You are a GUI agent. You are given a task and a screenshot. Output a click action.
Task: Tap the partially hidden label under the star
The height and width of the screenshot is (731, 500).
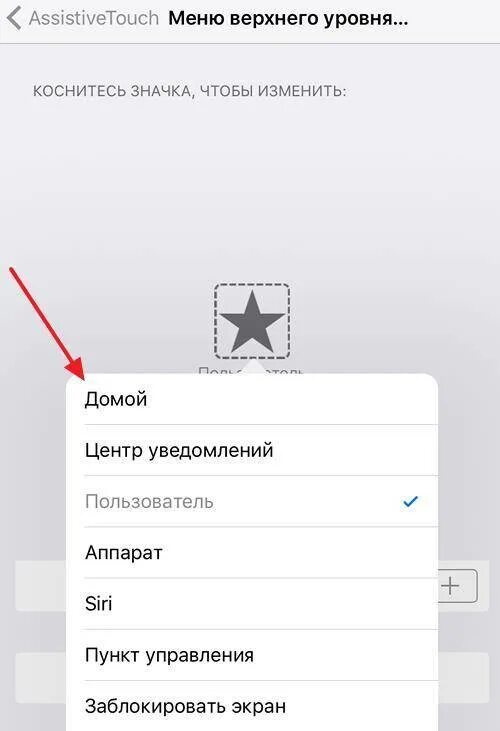(252, 371)
